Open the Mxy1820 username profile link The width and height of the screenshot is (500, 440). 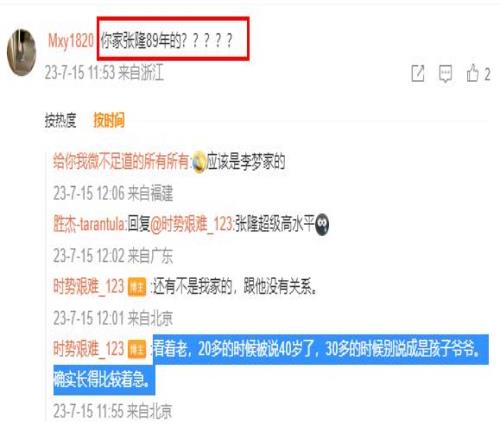click(71, 41)
